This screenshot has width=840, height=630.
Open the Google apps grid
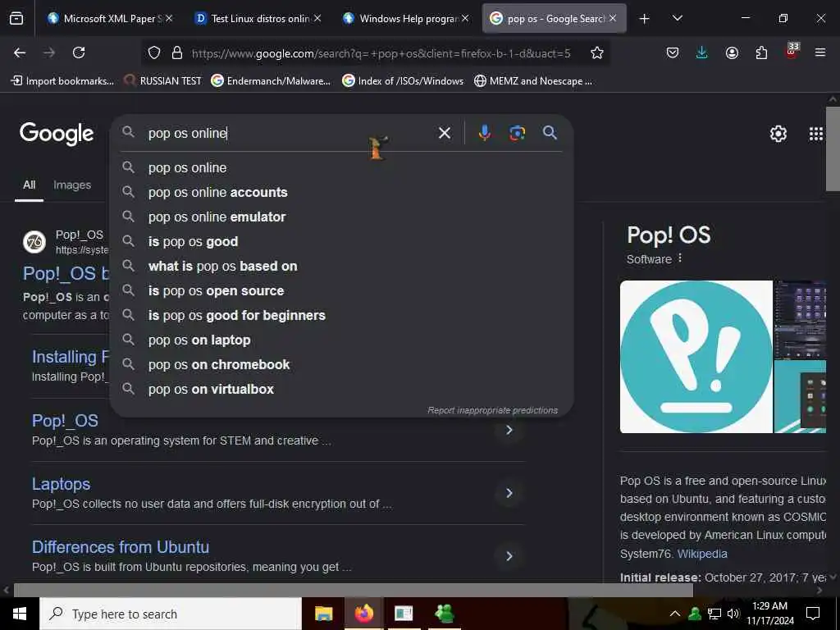(x=816, y=134)
